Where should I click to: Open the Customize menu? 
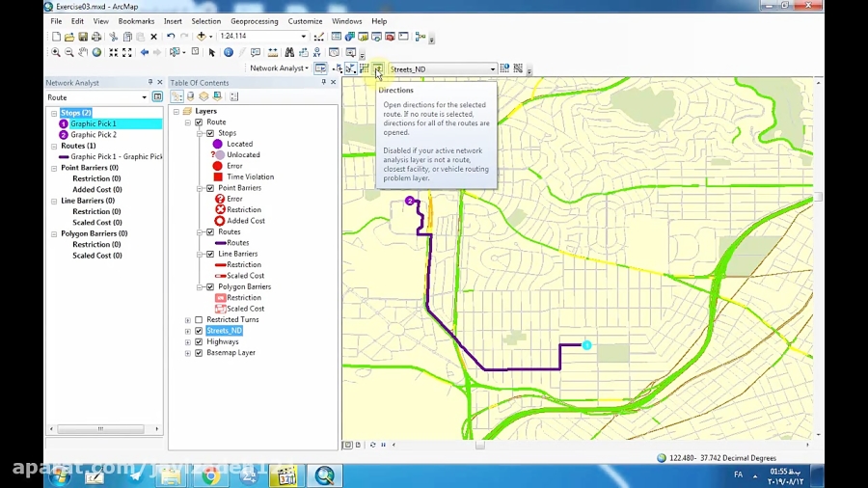[x=305, y=21]
